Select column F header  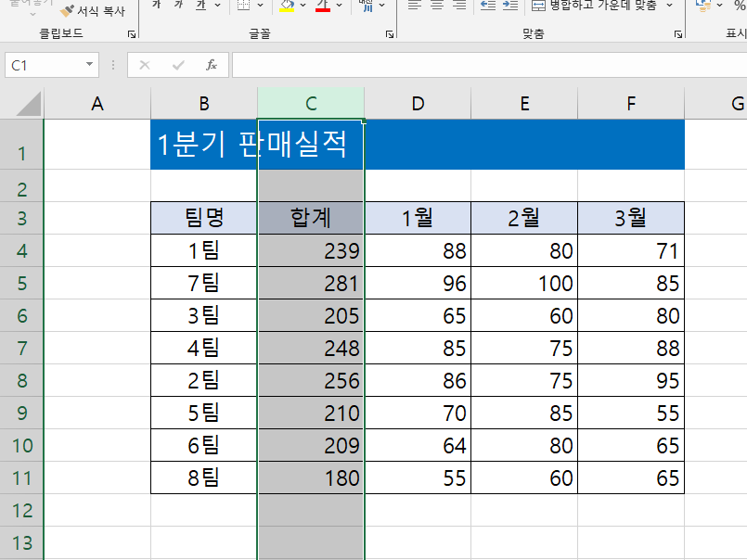click(631, 103)
